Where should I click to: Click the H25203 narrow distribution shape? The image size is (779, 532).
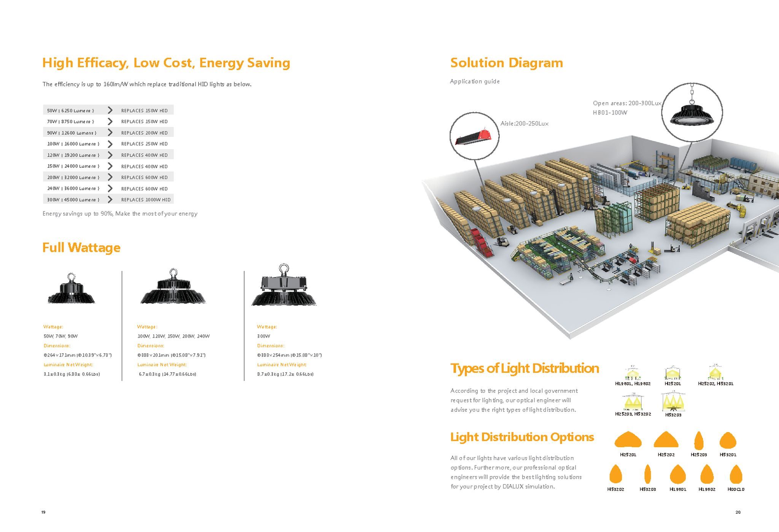coord(699,441)
